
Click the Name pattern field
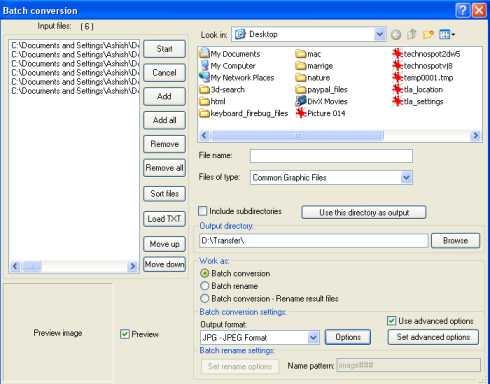point(409,365)
